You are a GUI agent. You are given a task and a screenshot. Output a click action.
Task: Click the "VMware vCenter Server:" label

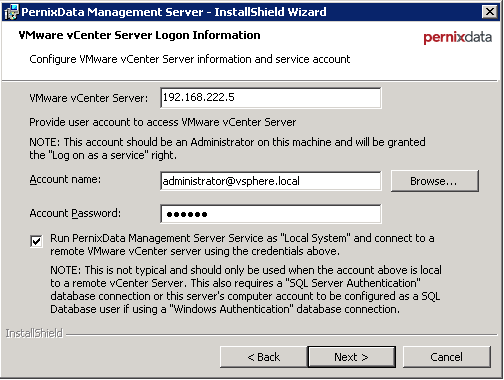click(88, 98)
